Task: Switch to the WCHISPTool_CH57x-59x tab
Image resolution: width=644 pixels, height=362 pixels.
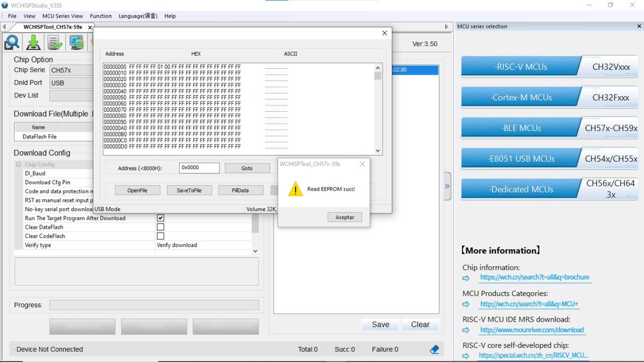Action: pos(53,27)
